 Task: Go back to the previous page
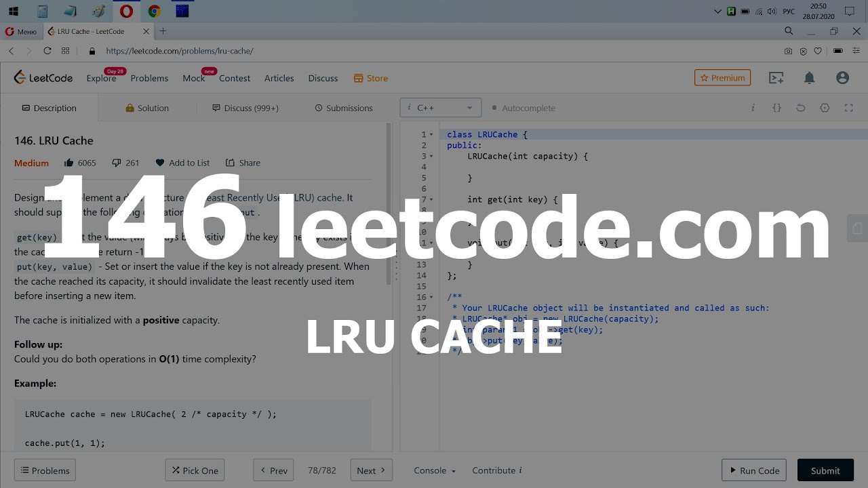coord(11,51)
